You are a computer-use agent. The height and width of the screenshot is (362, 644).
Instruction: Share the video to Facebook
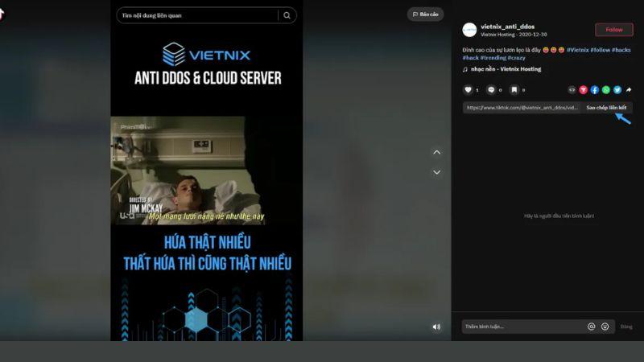[595, 90]
